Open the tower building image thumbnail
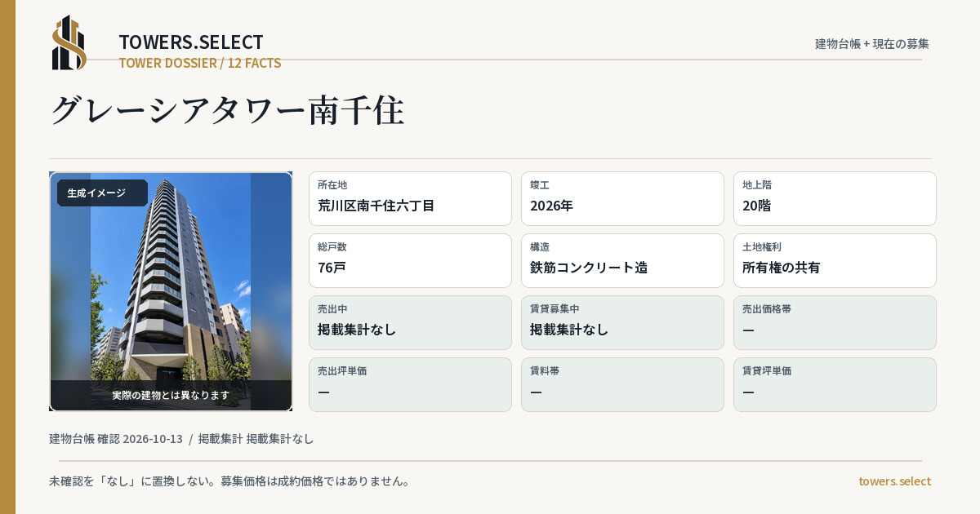 tap(171, 291)
